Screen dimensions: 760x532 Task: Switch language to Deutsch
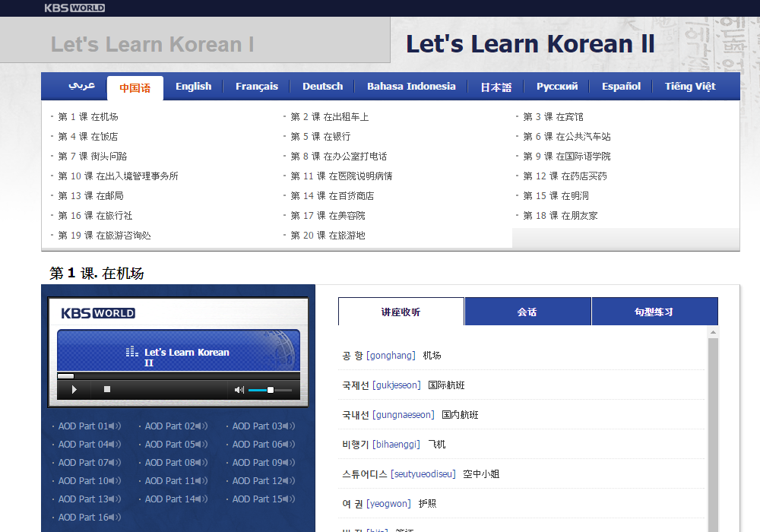323,86
